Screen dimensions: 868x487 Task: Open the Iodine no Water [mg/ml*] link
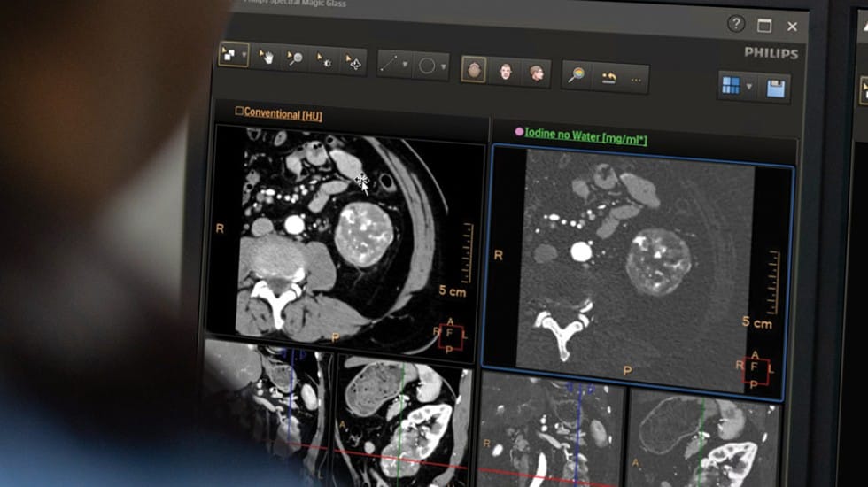(585, 136)
